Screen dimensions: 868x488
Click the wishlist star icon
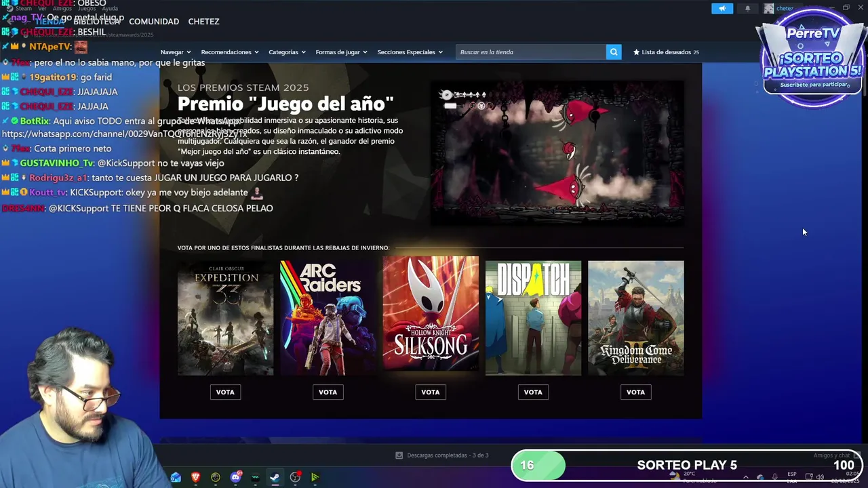pyautogui.click(x=636, y=52)
